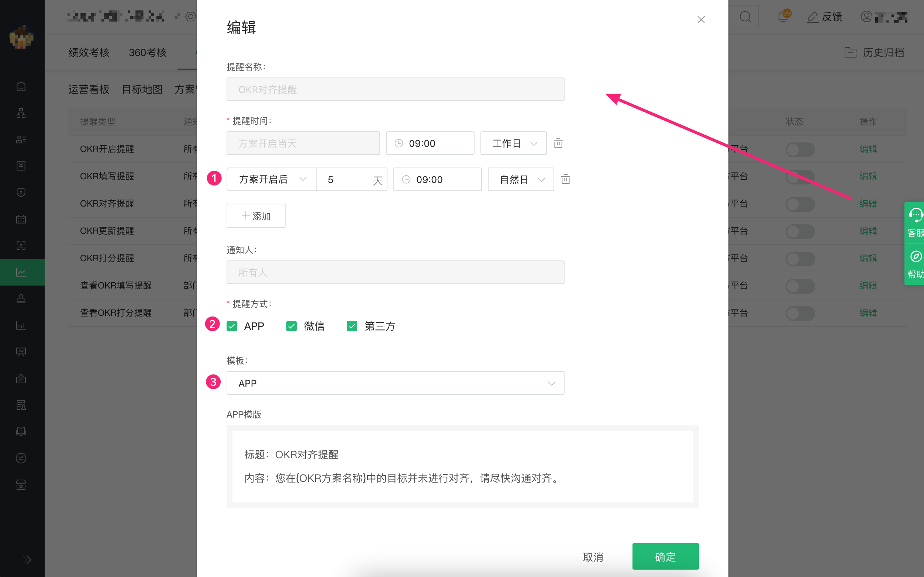Click 确定 to confirm changes
924x577 pixels.
(665, 556)
